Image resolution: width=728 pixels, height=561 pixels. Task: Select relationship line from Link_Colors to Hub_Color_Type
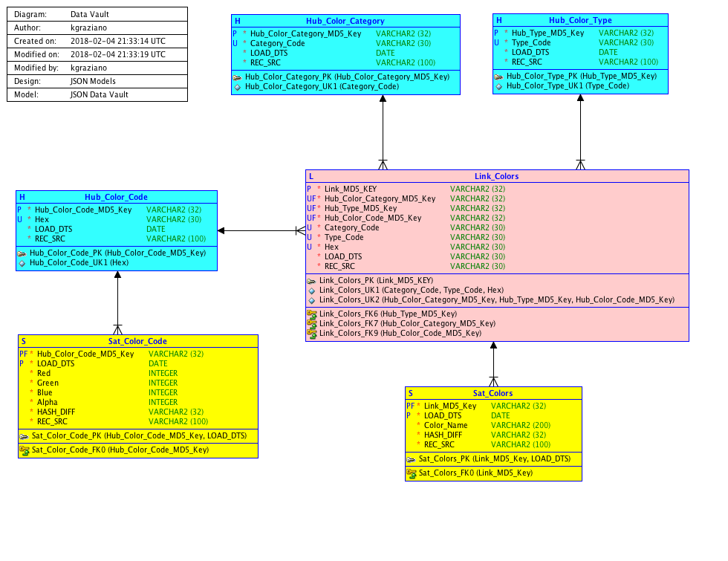580,132
